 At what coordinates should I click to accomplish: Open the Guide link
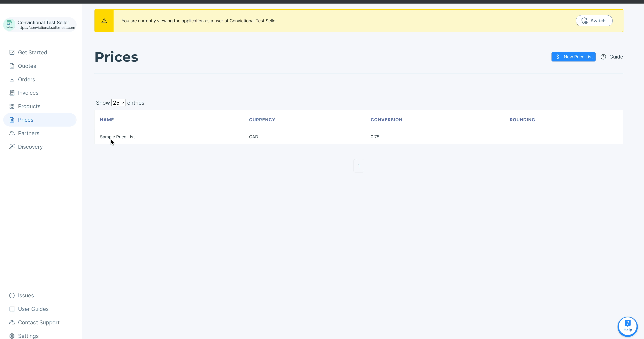pos(612,57)
